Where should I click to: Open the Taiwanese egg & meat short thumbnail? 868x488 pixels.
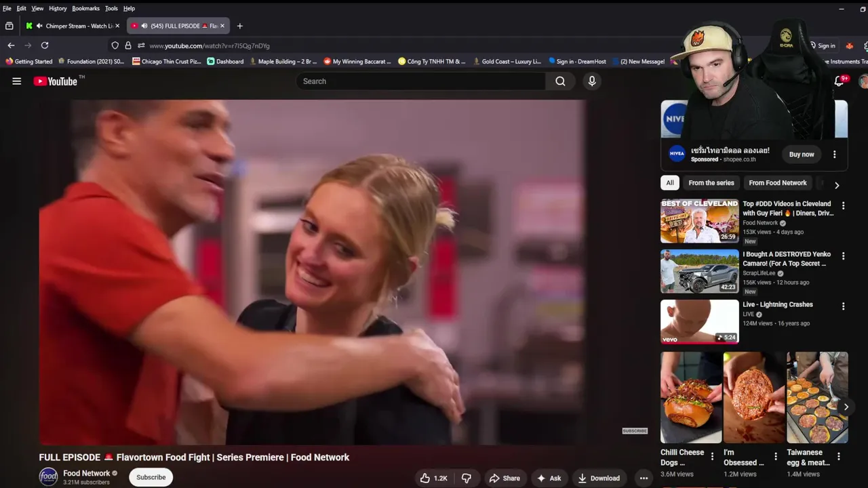coord(817,397)
